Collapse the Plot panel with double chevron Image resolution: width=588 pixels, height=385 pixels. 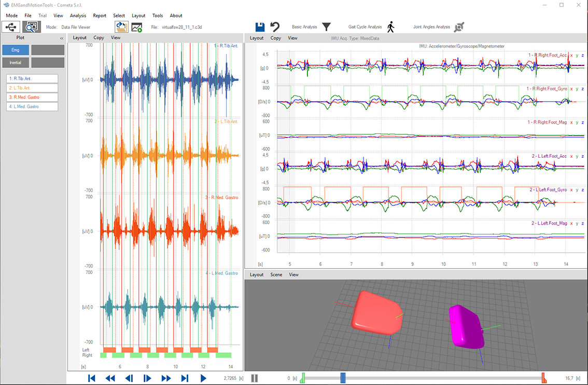62,38
